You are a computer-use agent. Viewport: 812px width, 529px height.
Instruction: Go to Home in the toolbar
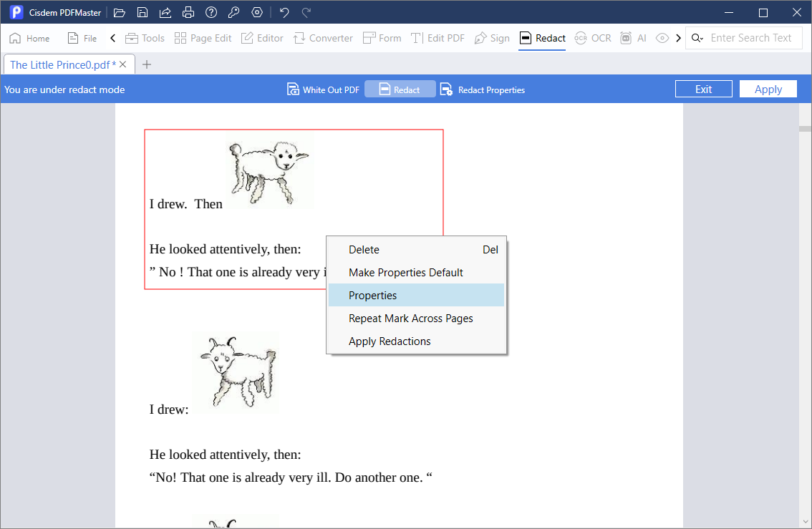[29, 39]
